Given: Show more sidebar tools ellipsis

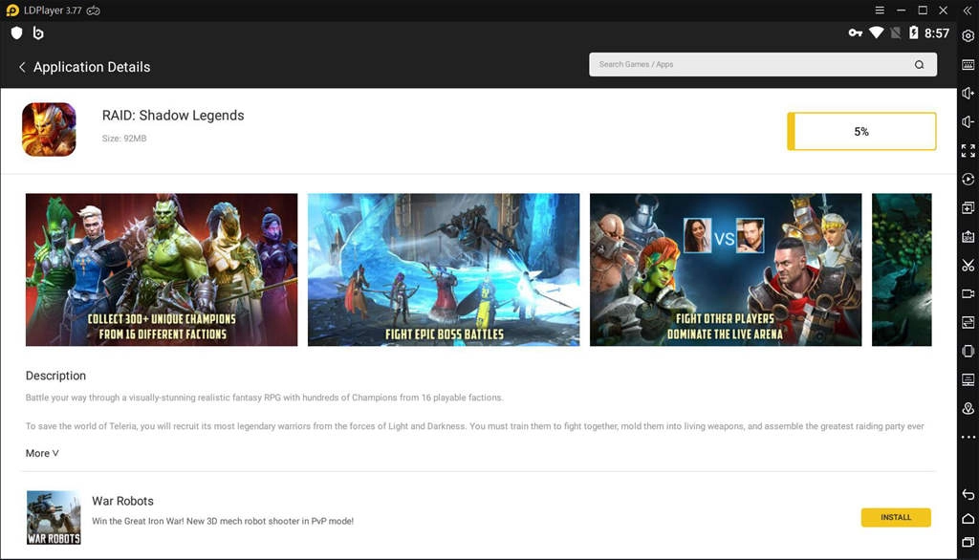Looking at the screenshot, I should pyautogui.click(x=968, y=437).
